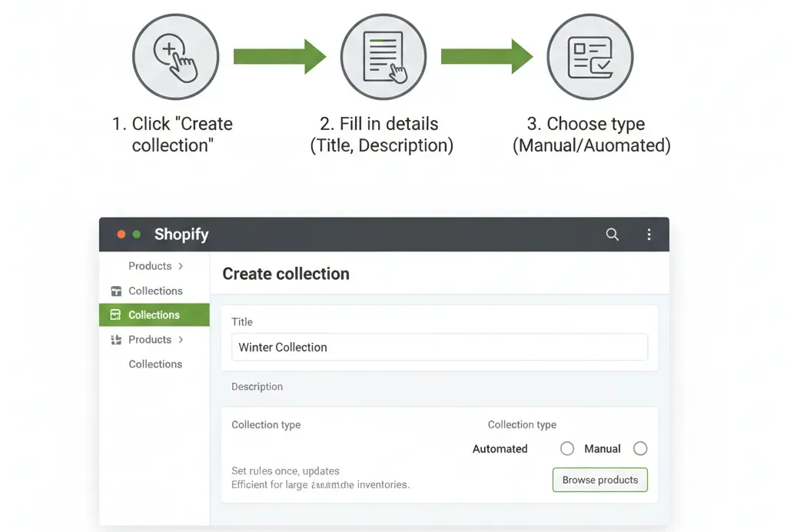This screenshot has height=532, width=787.
Task: Click the Manual label text
Action: click(x=603, y=449)
